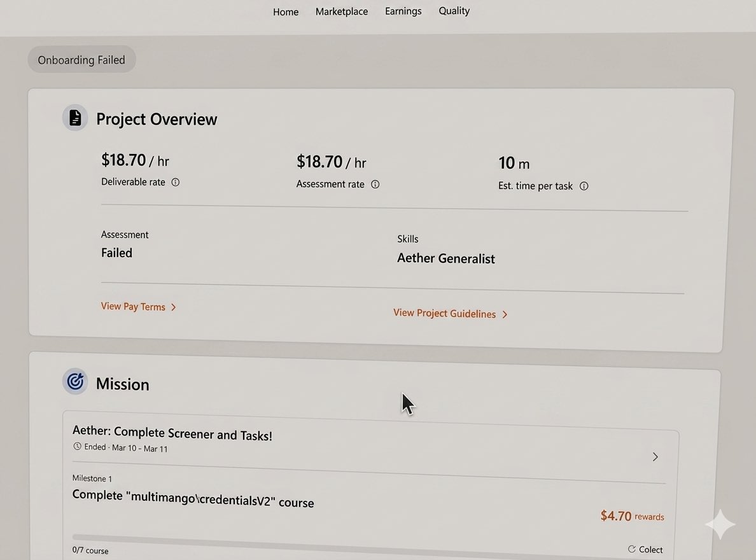Click the $4.70 rewards amount
Viewport: 756px width, 560px height.
click(632, 516)
